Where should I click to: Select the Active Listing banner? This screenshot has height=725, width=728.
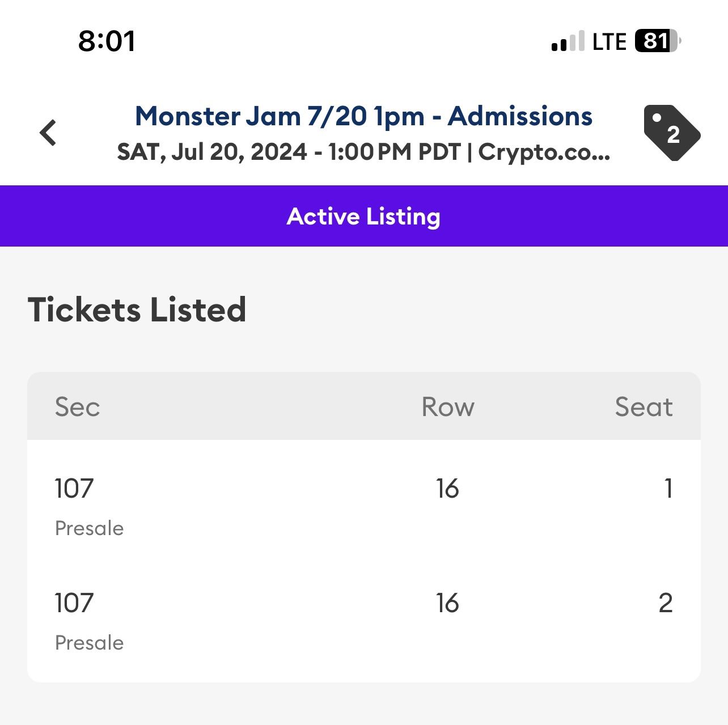click(364, 216)
